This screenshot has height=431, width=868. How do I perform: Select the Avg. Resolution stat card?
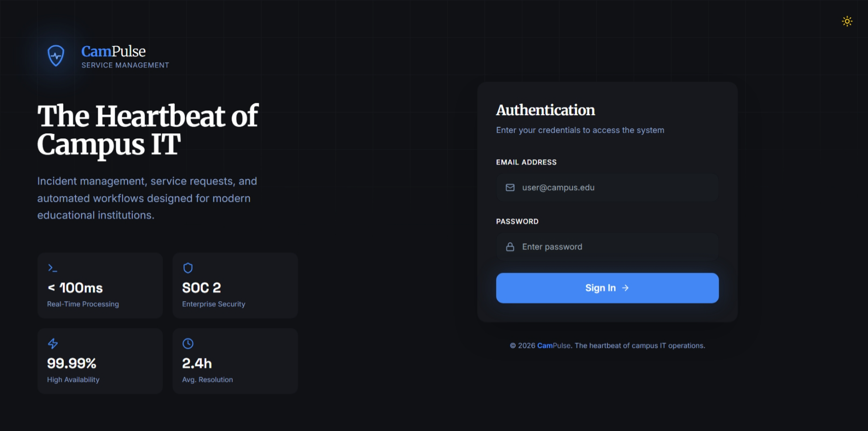(x=235, y=361)
